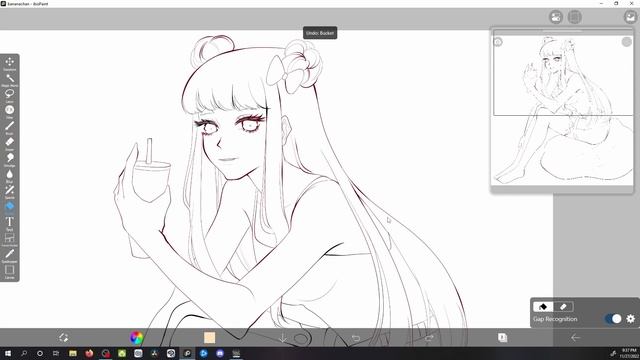Select the Transform move tool

click(x=9, y=62)
